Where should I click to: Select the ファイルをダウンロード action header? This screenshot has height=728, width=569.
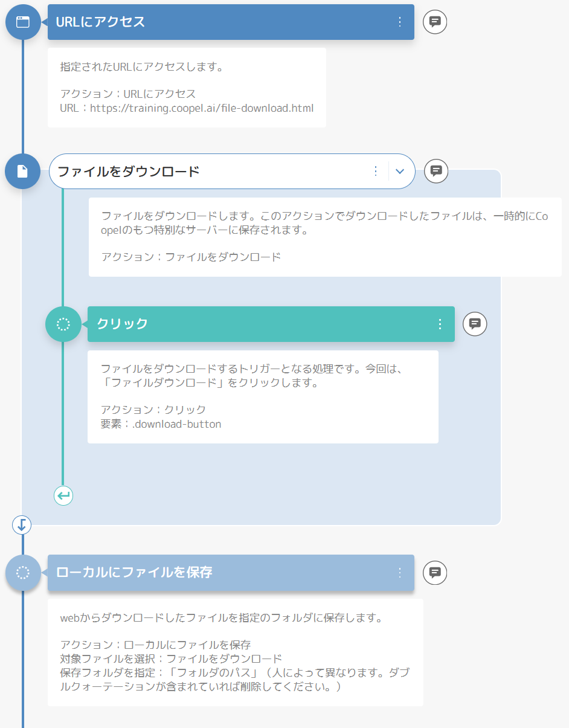click(x=232, y=171)
